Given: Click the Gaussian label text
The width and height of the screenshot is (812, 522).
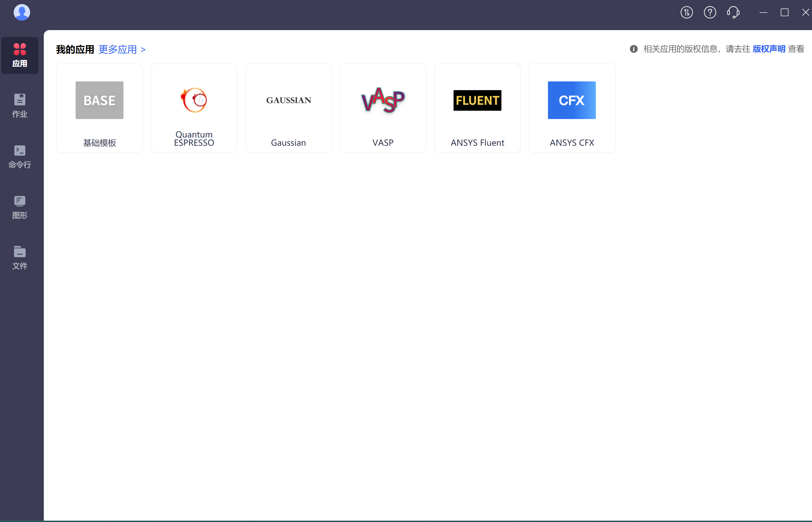Looking at the screenshot, I should pos(288,143).
